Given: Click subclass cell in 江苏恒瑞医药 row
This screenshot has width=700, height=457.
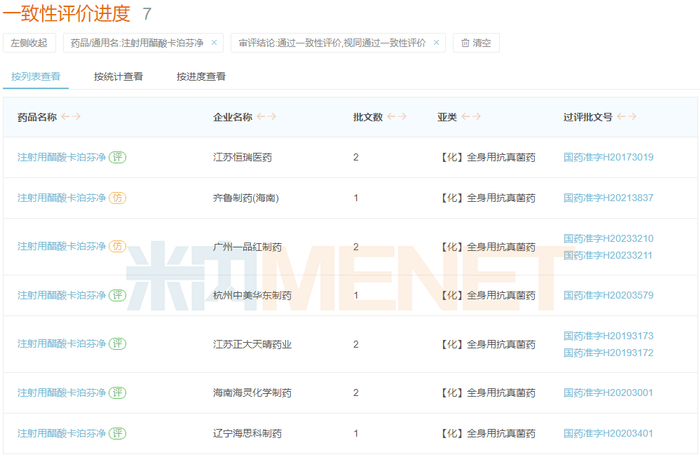Looking at the screenshot, I should 486,157.
